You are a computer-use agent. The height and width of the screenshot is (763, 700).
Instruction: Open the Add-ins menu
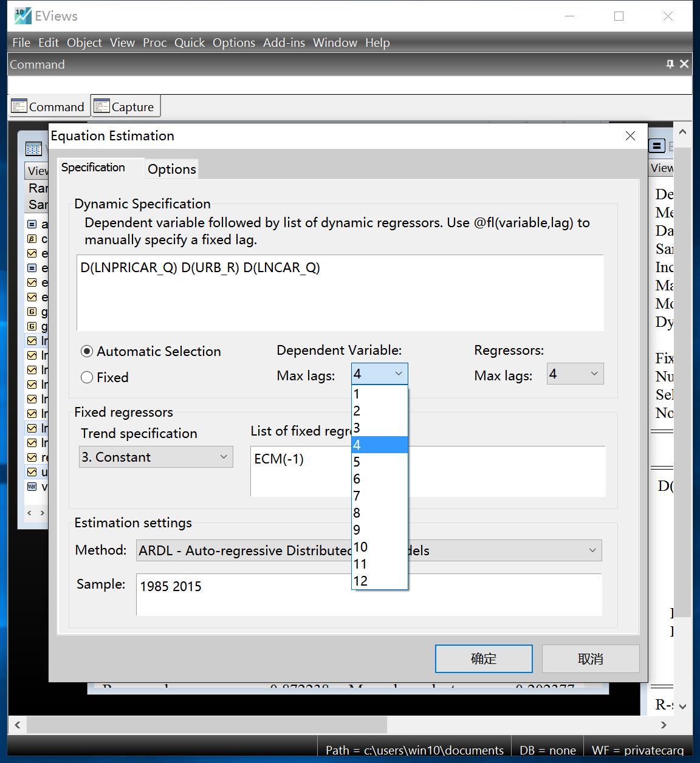coord(284,43)
